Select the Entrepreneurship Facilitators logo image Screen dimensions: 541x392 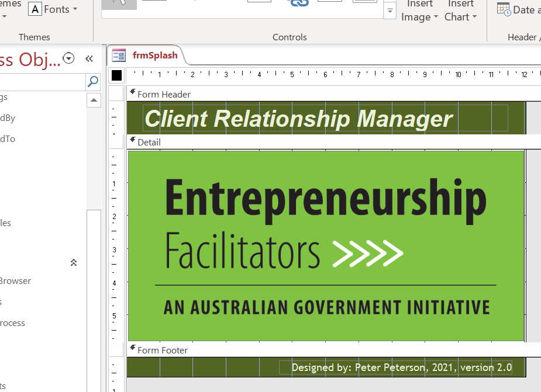326,246
